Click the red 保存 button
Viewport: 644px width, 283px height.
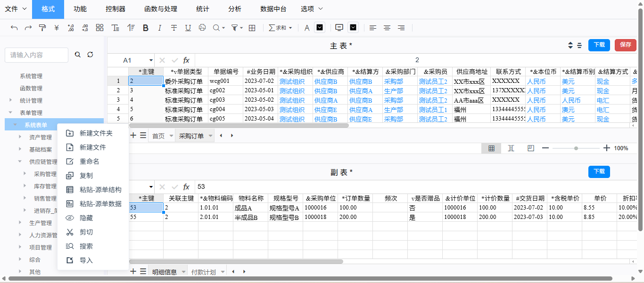[625, 45]
